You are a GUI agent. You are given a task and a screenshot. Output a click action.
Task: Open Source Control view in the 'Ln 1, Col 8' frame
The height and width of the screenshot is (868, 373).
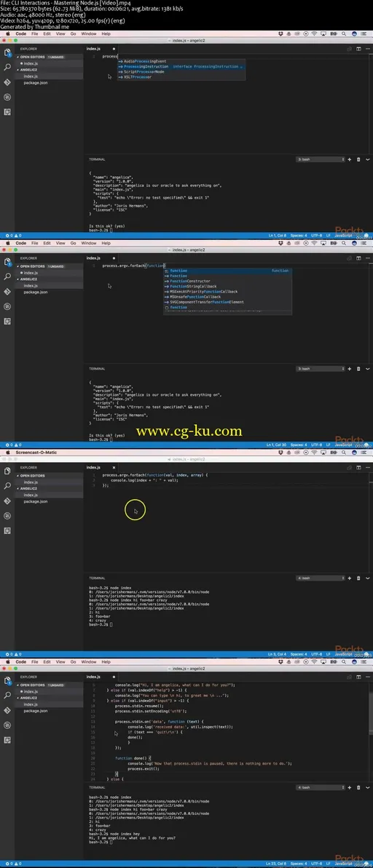pyautogui.click(x=7, y=82)
